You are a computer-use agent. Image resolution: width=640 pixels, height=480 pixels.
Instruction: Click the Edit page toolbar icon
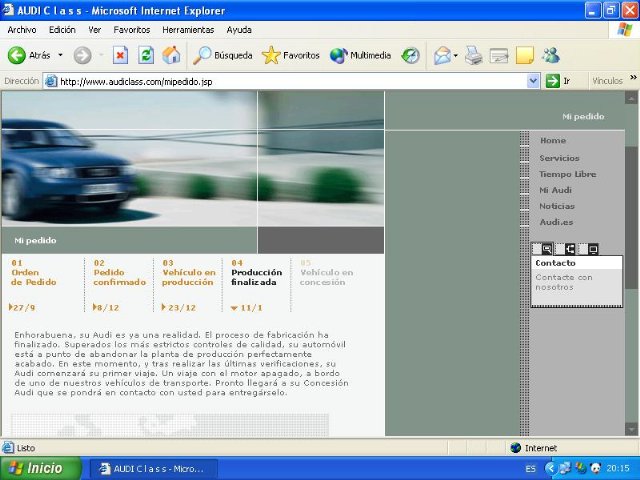point(499,56)
